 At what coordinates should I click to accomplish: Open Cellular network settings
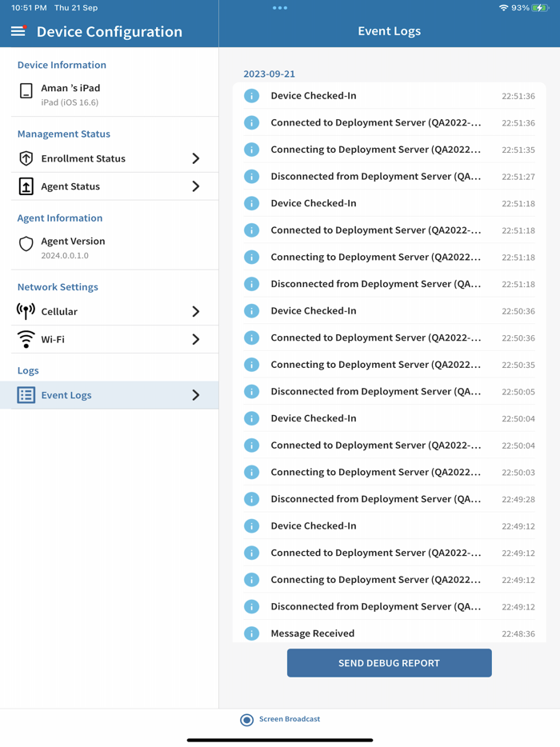[110, 312]
